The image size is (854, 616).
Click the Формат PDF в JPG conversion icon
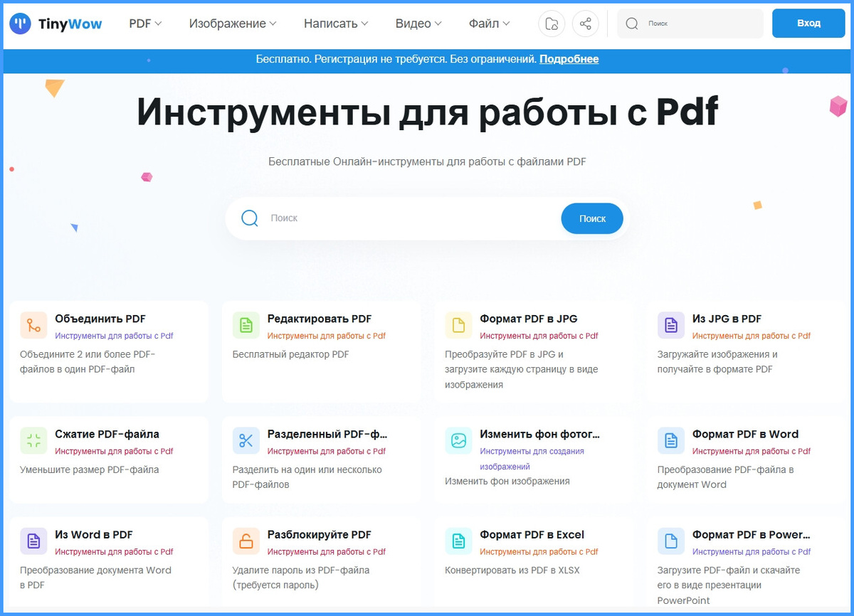(458, 325)
